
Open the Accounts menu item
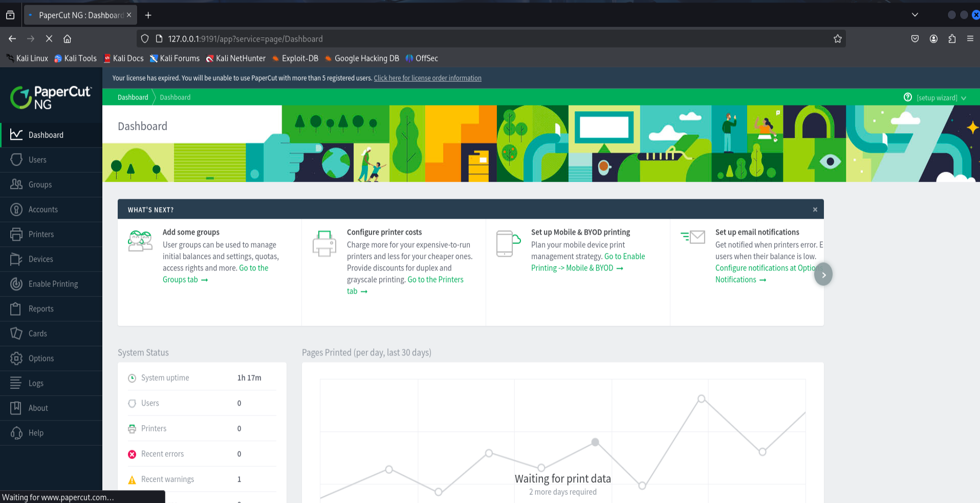point(51,209)
